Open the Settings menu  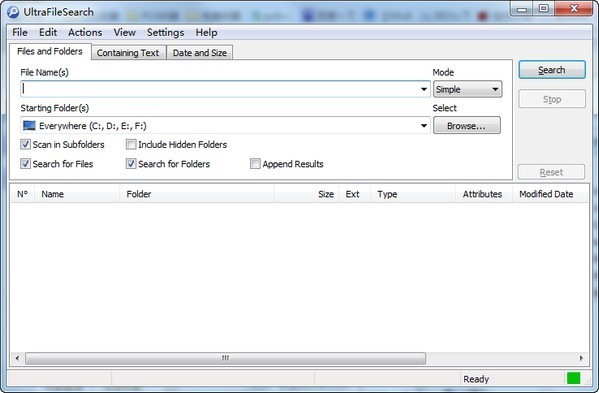165,32
